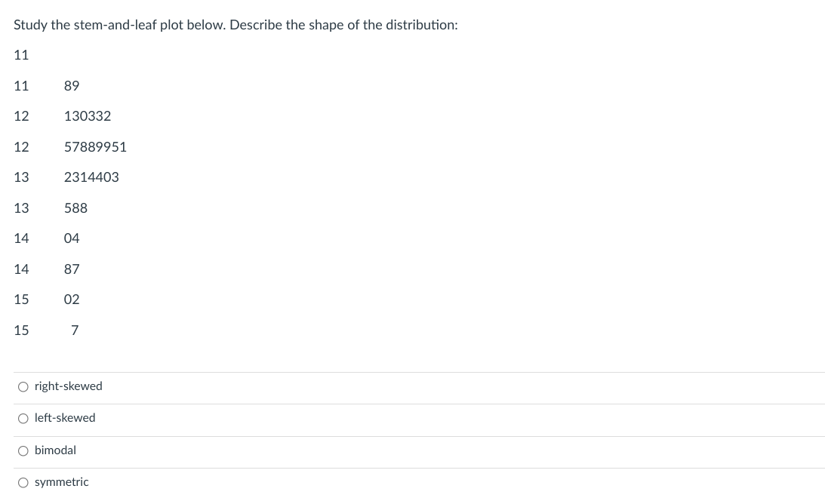Click the leaf values 02 next to stem 15
Viewport: 825px width, 504px height.
coord(72,300)
